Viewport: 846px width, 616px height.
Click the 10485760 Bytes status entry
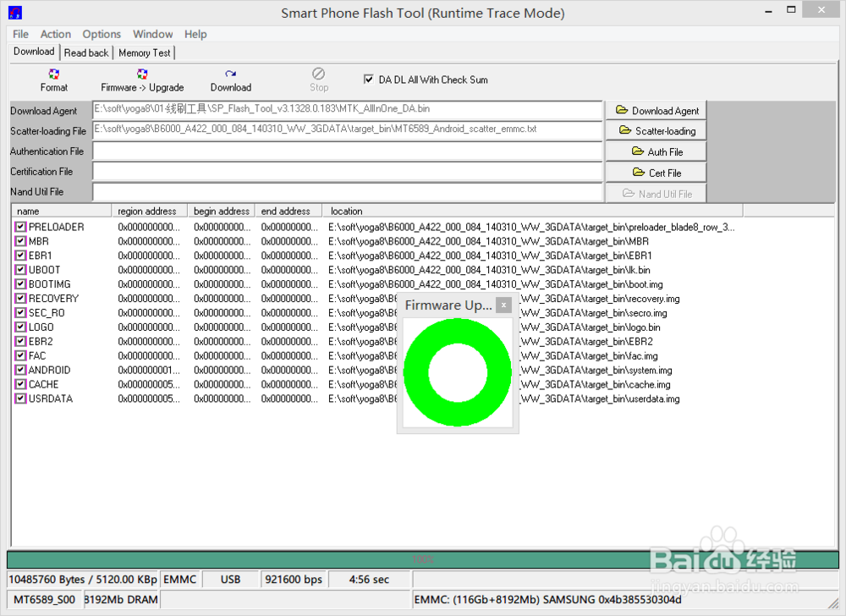(83, 580)
